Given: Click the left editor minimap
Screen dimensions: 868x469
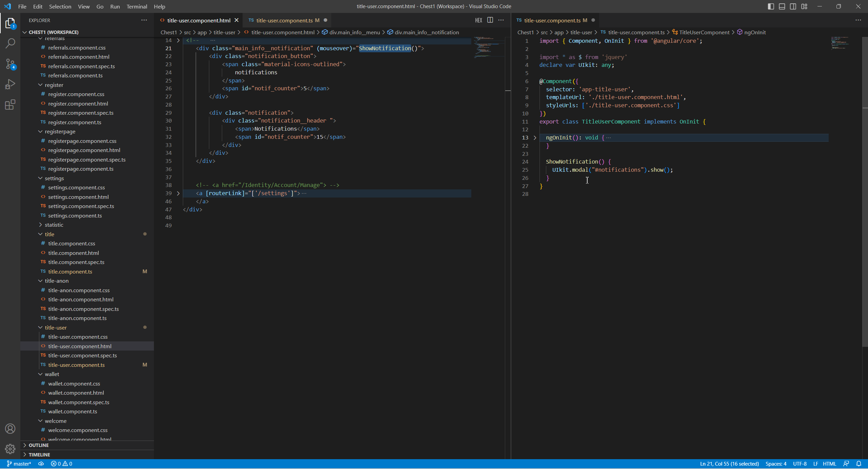Looking at the screenshot, I should pyautogui.click(x=488, y=48).
